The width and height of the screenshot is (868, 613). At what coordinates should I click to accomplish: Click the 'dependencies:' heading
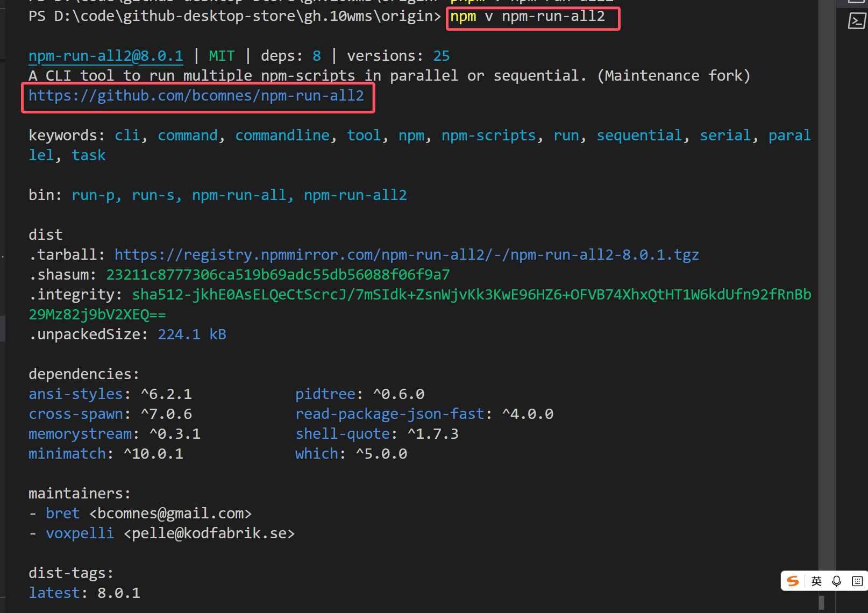[x=84, y=374]
